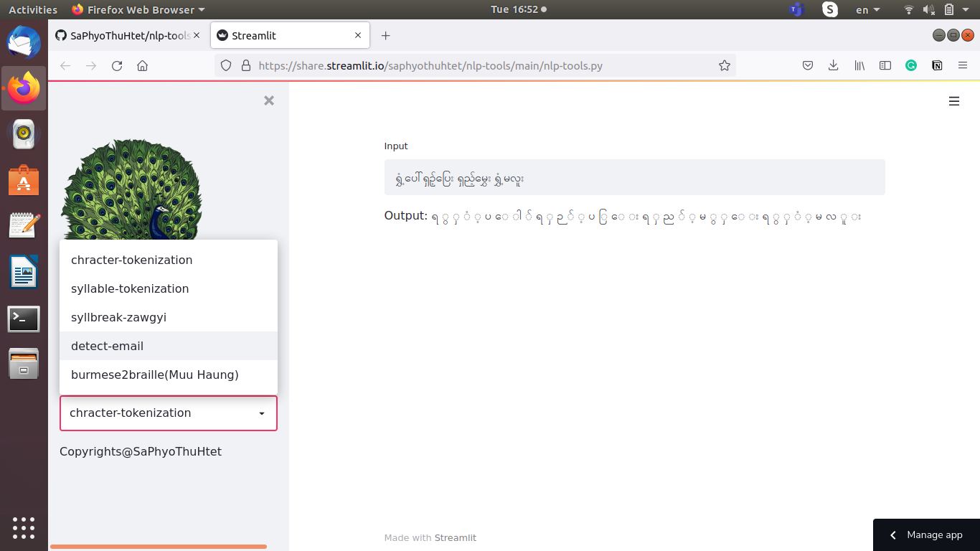
Task: Go forward one page
Action: point(91,66)
